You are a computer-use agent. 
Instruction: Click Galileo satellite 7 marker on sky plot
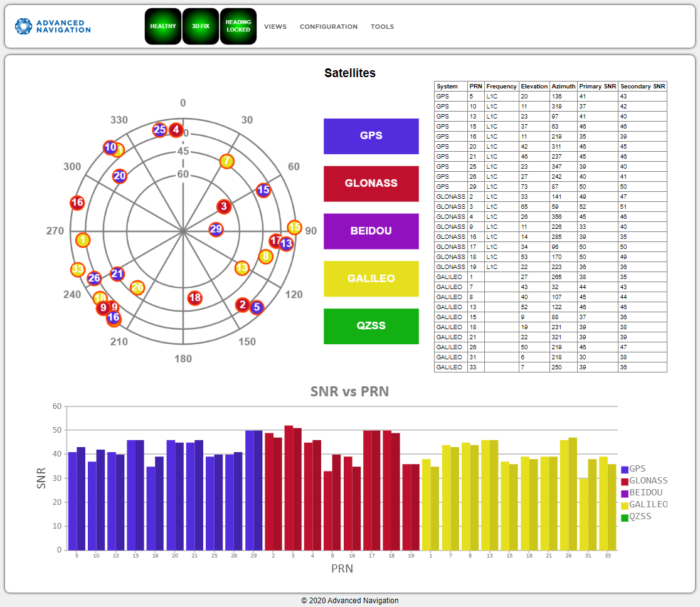(227, 161)
